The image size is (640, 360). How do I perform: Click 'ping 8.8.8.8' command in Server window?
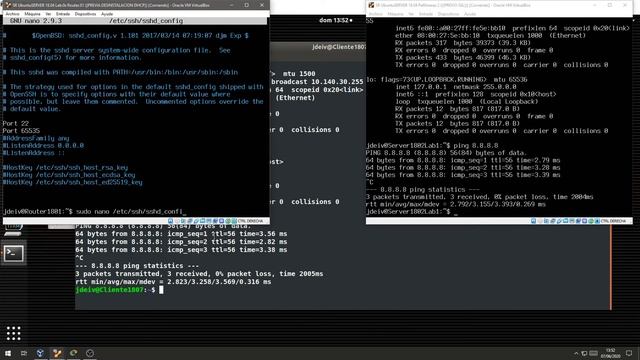point(476,146)
